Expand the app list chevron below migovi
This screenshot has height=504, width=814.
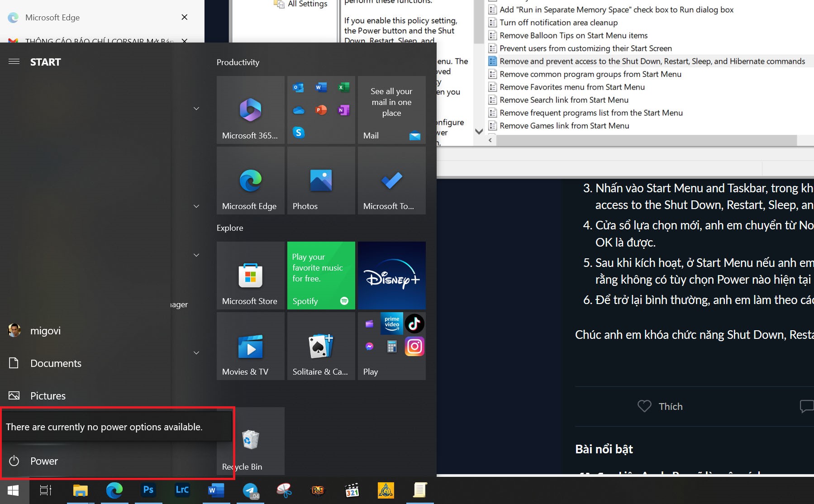(196, 353)
